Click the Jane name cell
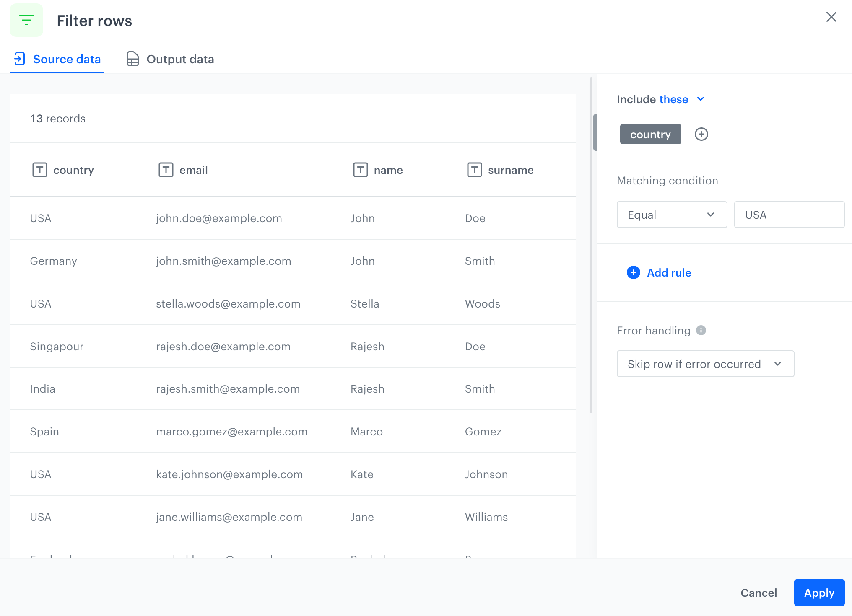This screenshot has width=852, height=616. pos(362,517)
